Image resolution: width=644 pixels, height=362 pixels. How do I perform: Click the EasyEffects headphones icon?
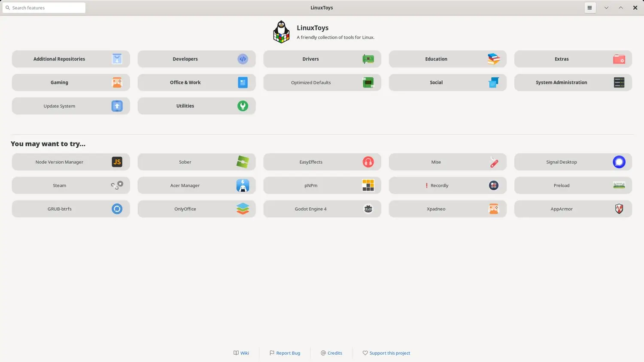[368, 162]
